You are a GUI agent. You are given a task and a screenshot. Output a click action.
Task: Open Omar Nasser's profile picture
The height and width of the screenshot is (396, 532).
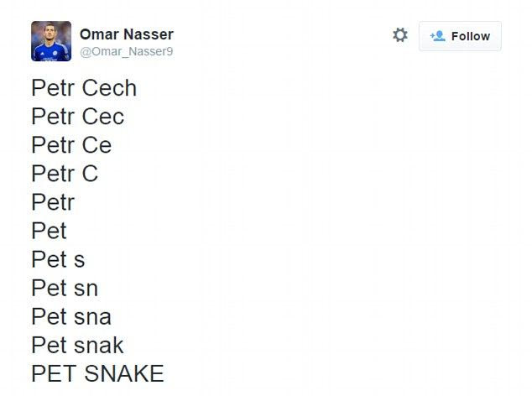point(51,41)
